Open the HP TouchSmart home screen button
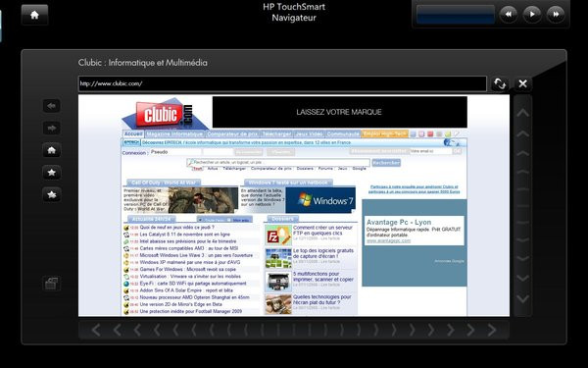Screen dimensions: 588x368 coord(34,15)
